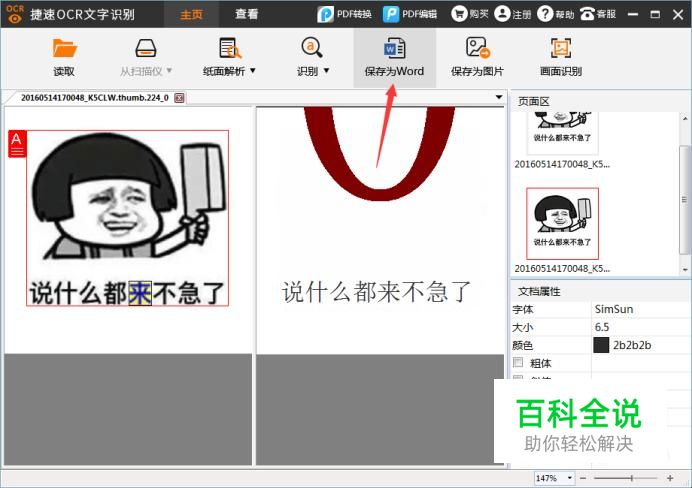The image size is (692, 488).
Task: Expand the 纸面解析 dropdown arrow
Action: click(x=253, y=70)
